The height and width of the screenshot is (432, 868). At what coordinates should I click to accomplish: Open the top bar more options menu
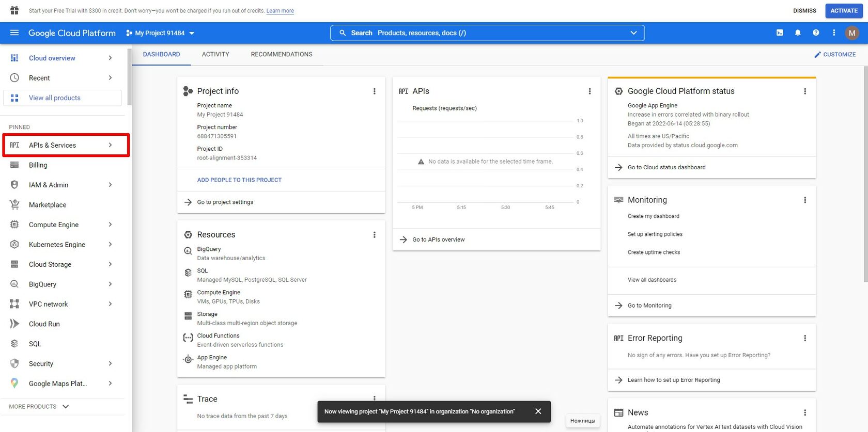tap(834, 33)
